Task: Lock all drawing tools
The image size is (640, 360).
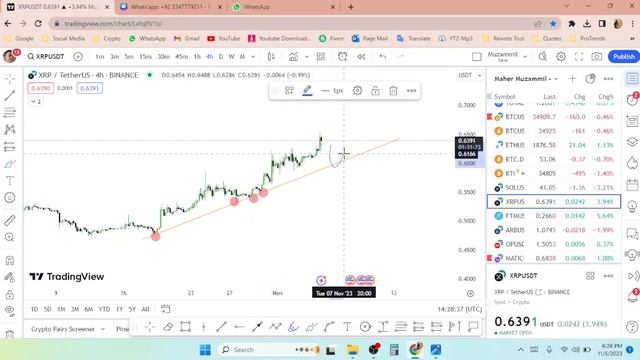Action: (10, 294)
